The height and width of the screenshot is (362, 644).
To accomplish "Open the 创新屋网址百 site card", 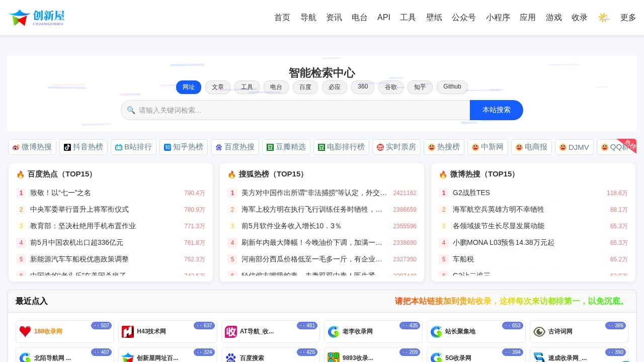I will coord(168,355).
